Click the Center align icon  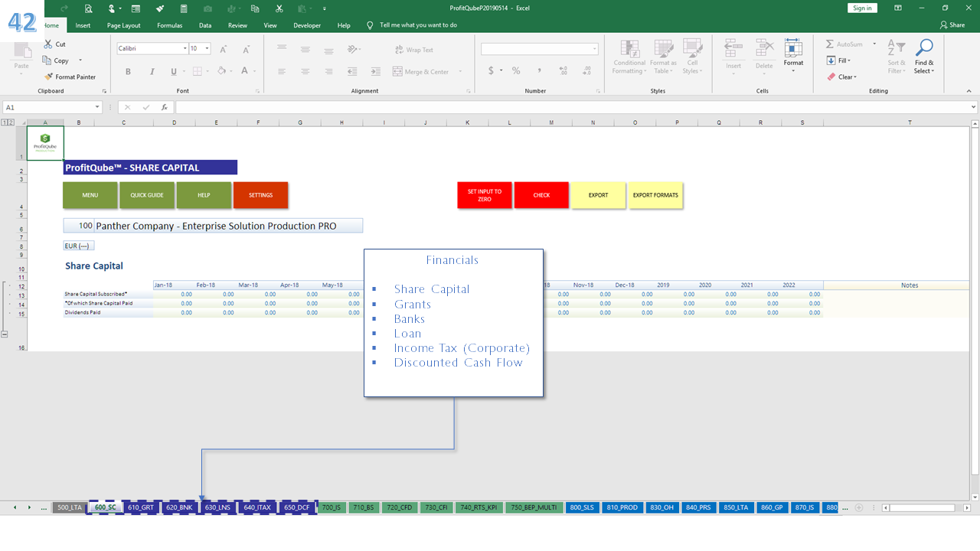click(x=305, y=71)
